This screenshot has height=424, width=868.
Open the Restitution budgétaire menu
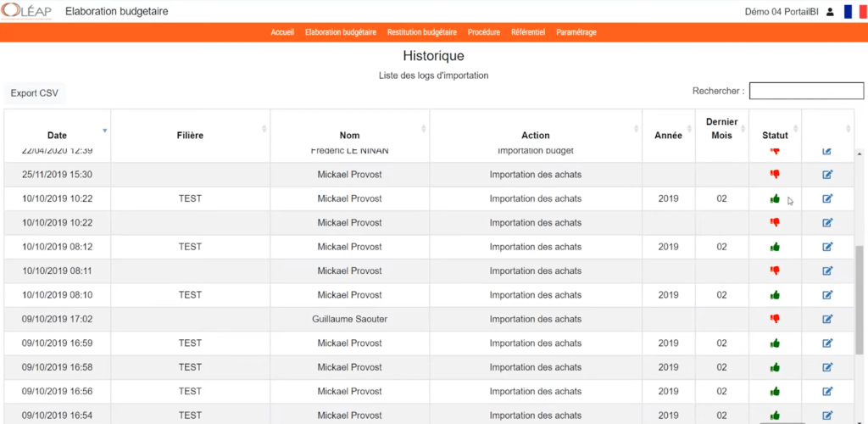(422, 32)
